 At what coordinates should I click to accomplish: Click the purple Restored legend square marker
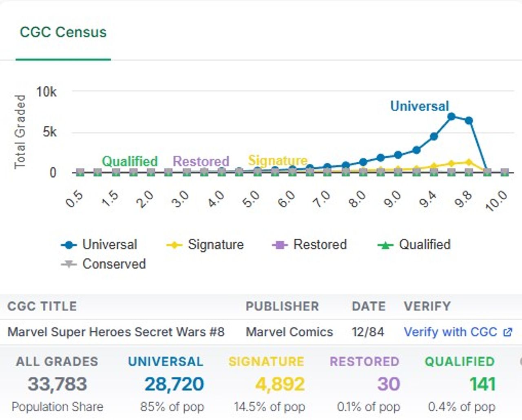click(280, 245)
